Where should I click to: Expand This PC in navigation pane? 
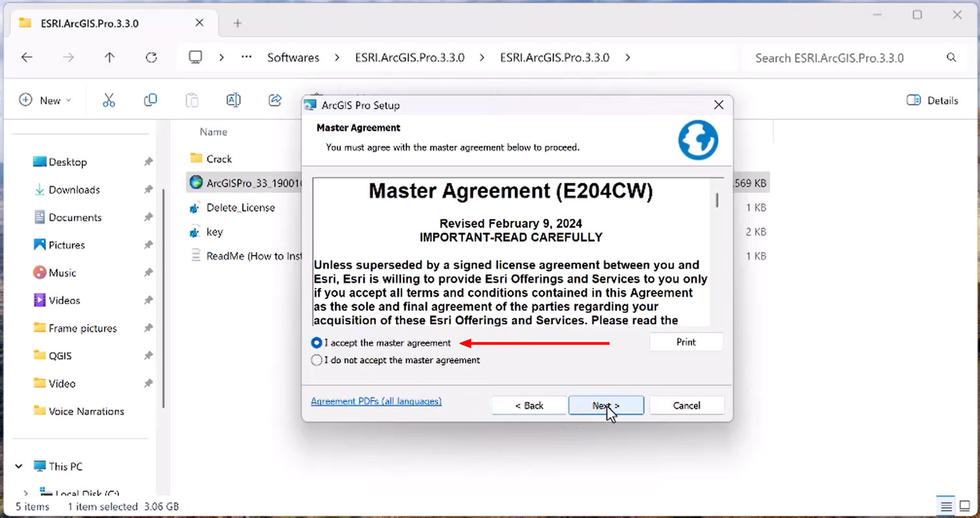click(19, 466)
